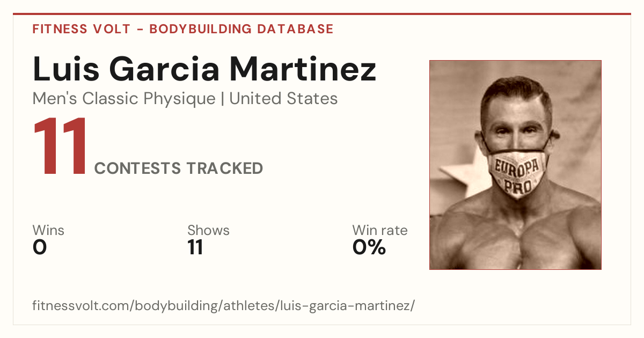The image size is (644, 338).
Task: Click the Europa Pro mask in photo
Action: click(517, 174)
